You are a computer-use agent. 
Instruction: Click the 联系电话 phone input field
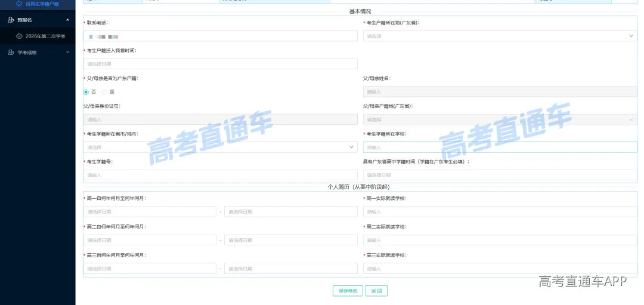pos(220,36)
